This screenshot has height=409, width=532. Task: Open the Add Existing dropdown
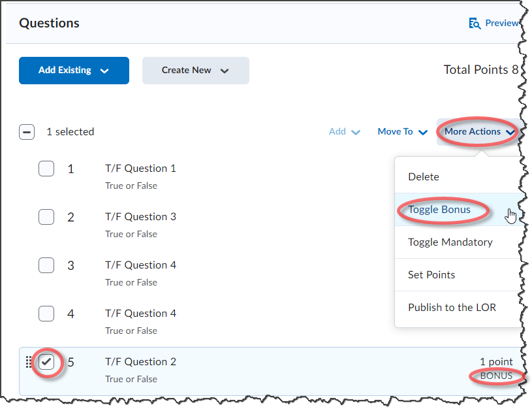74,71
